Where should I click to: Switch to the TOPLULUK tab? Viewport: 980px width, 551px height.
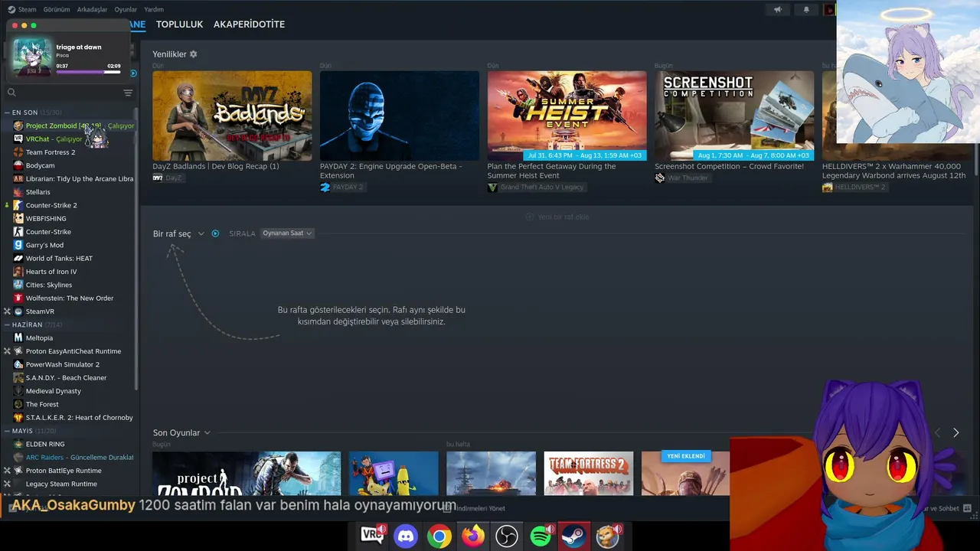179,24
